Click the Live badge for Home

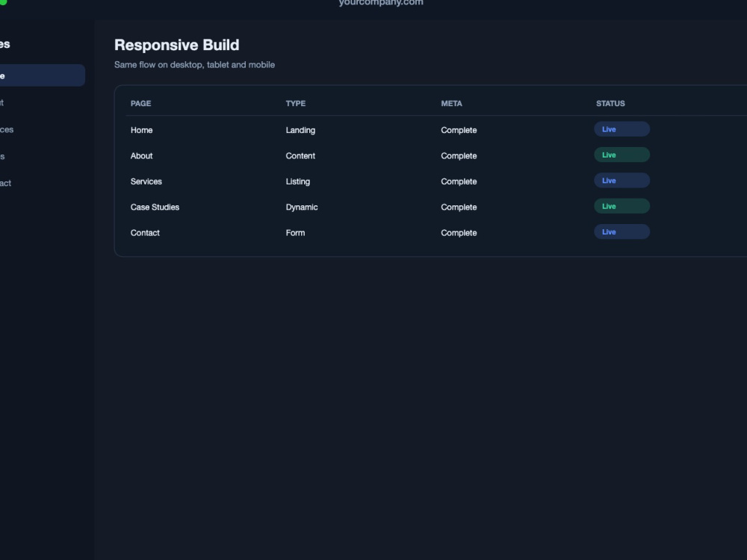click(x=622, y=129)
